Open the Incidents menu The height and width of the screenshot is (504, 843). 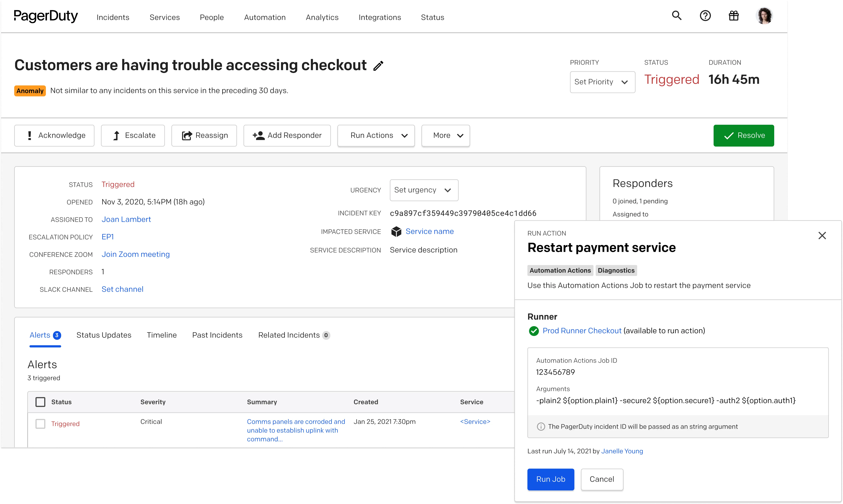[113, 17]
